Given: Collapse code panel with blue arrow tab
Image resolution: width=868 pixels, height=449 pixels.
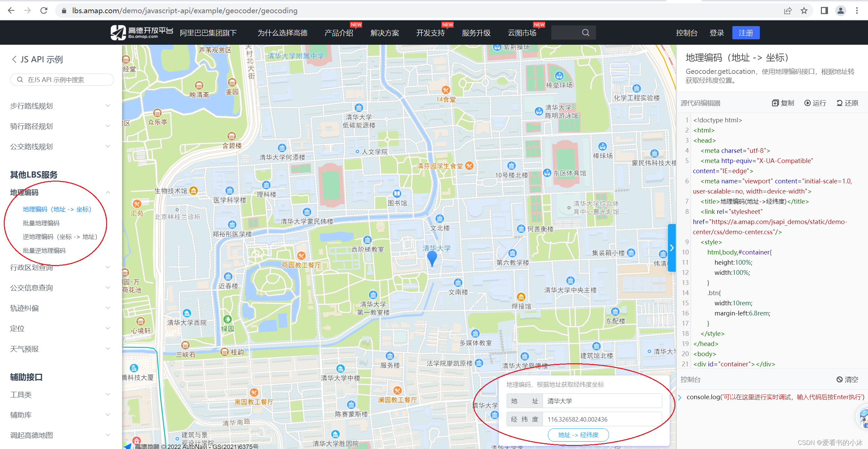Looking at the screenshot, I should click(672, 248).
